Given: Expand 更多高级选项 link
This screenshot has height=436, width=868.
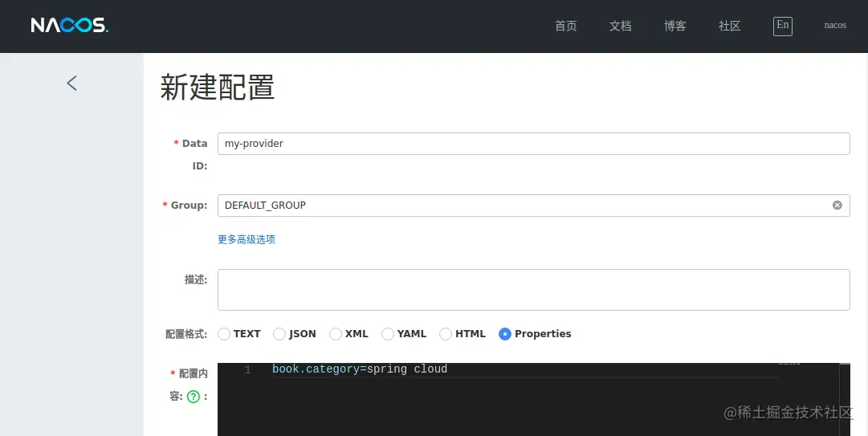Looking at the screenshot, I should pyautogui.click(x=247, y=239).
